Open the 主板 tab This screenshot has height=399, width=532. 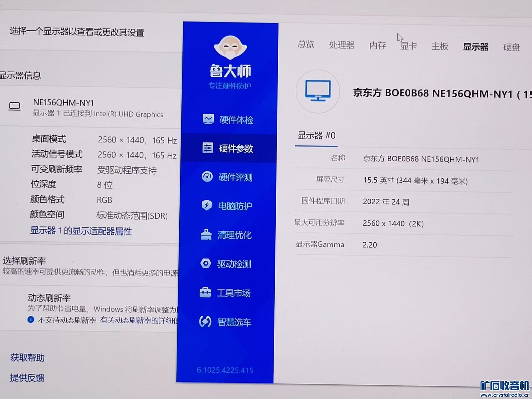[440, 46]
